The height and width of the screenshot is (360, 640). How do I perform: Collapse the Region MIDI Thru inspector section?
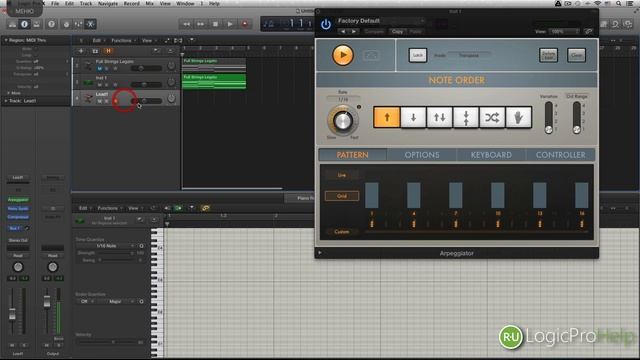6,40
